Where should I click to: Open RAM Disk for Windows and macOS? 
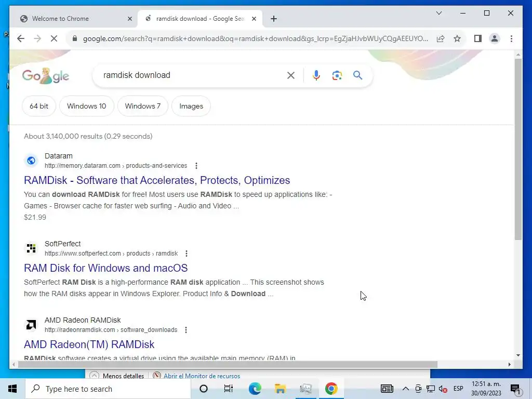tap(105, 268)
